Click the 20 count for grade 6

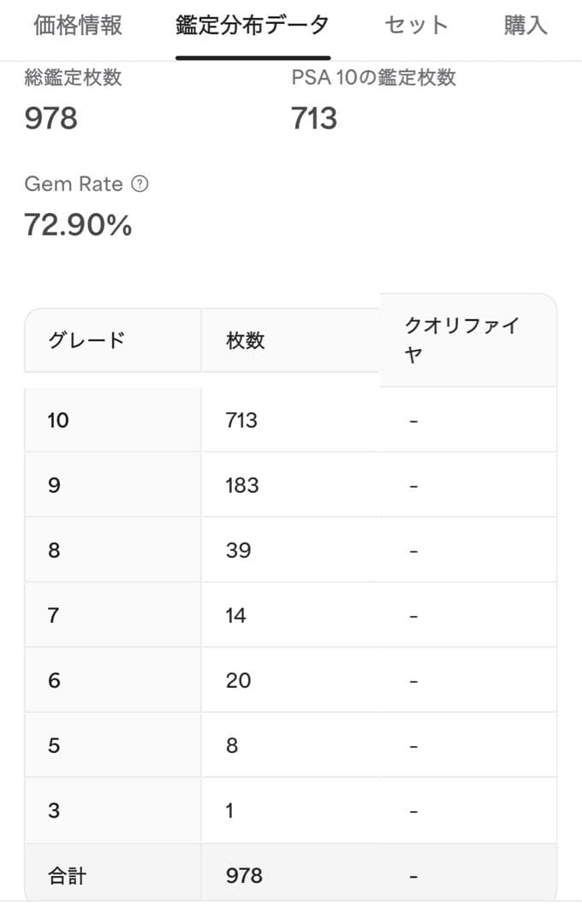pyautogui.click(x=238, y=680)
